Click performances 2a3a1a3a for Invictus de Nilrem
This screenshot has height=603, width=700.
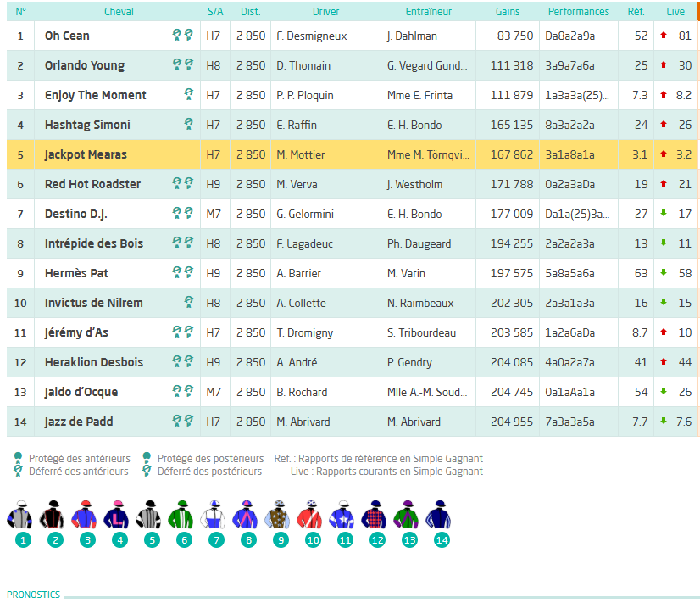[569, 303]
